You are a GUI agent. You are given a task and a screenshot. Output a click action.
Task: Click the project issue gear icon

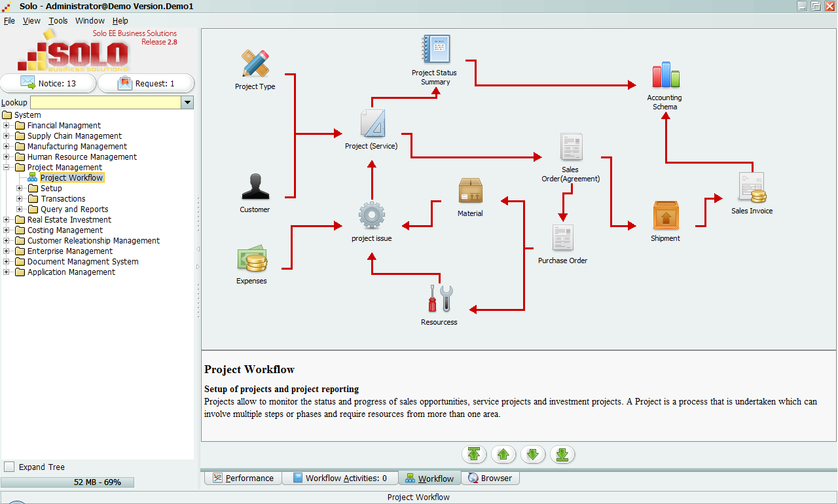(x=371, y=215)
